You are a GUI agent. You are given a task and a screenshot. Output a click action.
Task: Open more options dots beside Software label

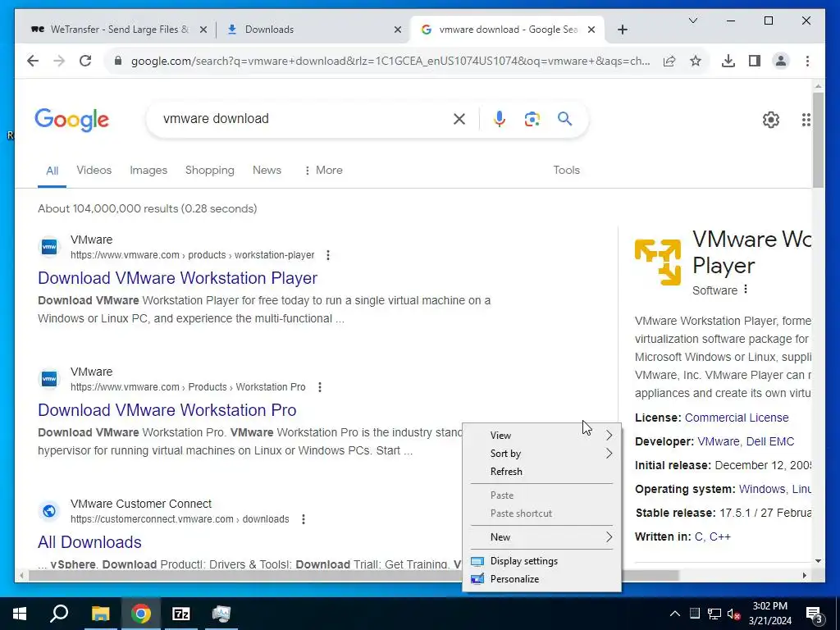[x=746, y=290]
